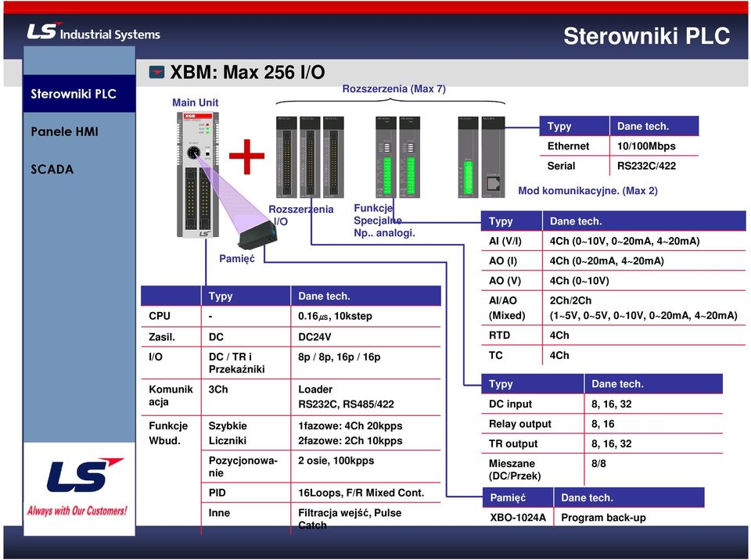Open the Panele HMI sidebar item
Screen dimensions: 751x560
click(x=64, y=131)
